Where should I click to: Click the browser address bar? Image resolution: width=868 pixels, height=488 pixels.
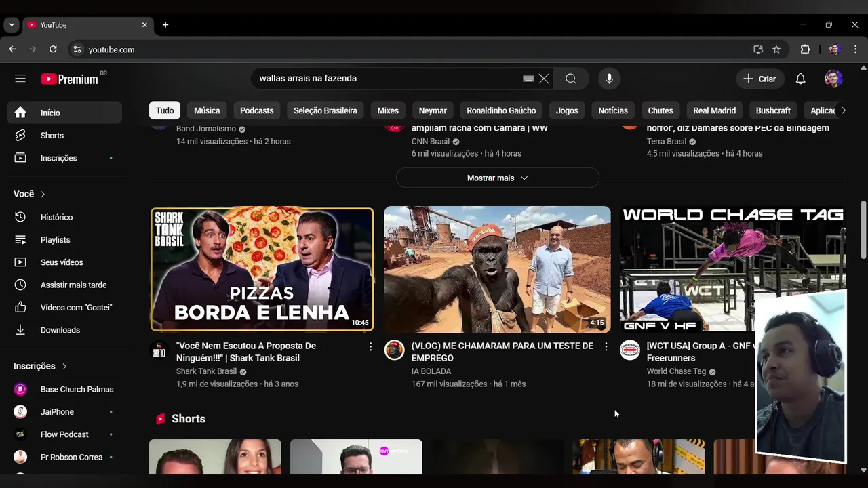(407, 49)
